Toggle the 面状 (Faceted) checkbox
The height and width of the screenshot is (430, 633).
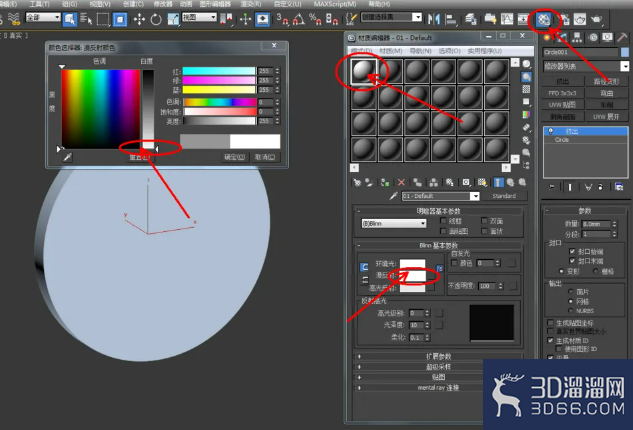(x=484, y=231)
